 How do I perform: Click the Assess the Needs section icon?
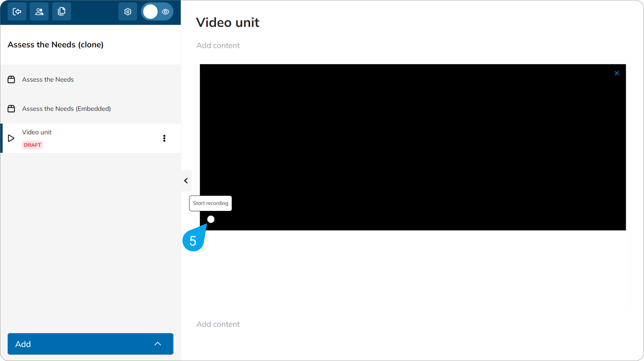[x=11, y=80]
